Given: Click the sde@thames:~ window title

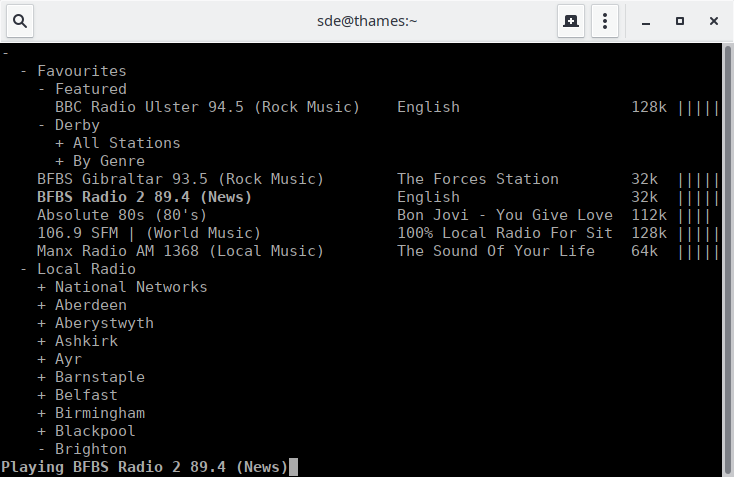Looking at the screenshot, I should 367,21.
